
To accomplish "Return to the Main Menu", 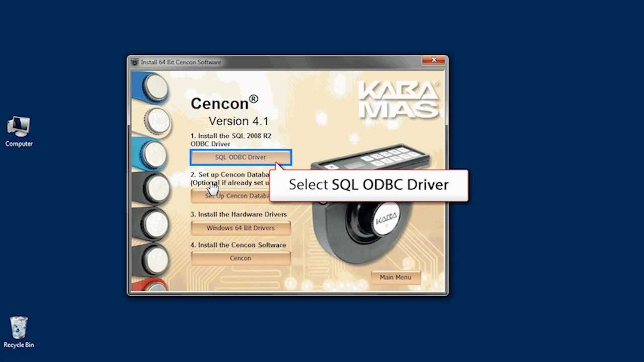I will click(395, 277).
